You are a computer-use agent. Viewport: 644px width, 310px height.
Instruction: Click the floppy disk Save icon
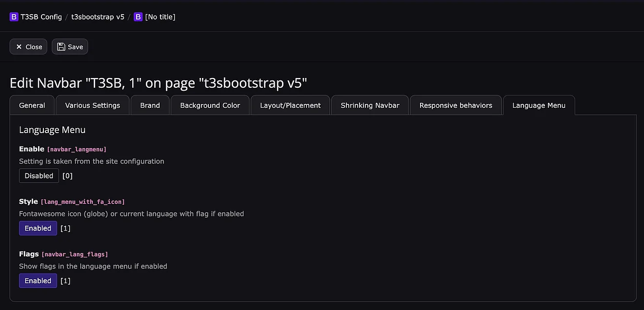(x=61, y=47)
